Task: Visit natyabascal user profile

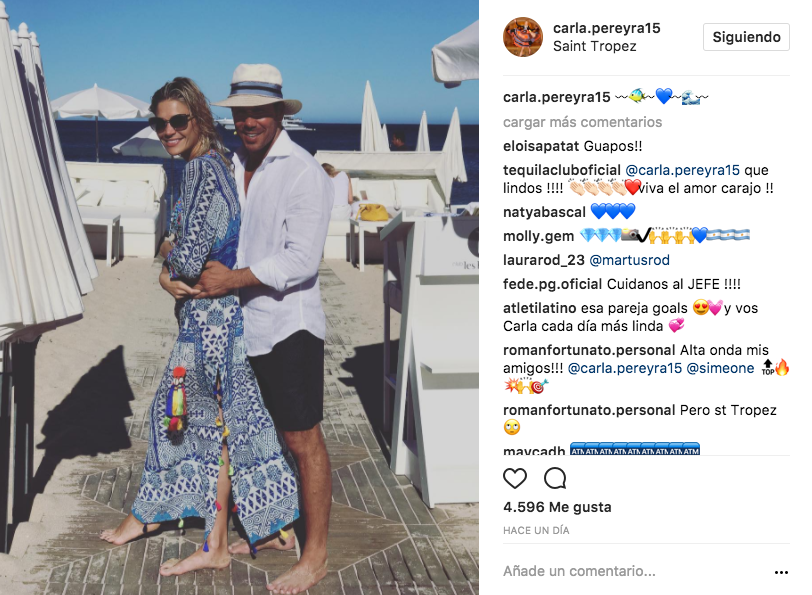Action: point(544,212)
